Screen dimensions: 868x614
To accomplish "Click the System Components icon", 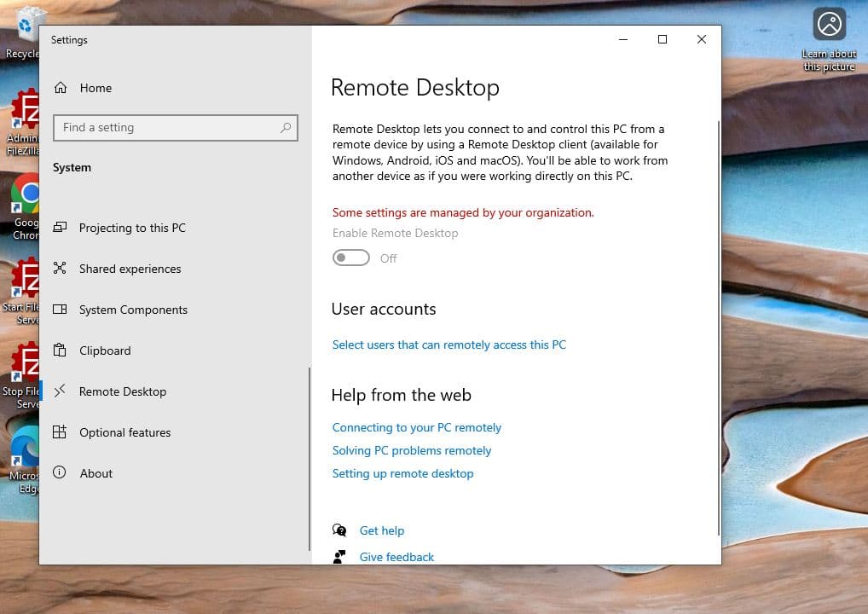I will click(60, 310).
